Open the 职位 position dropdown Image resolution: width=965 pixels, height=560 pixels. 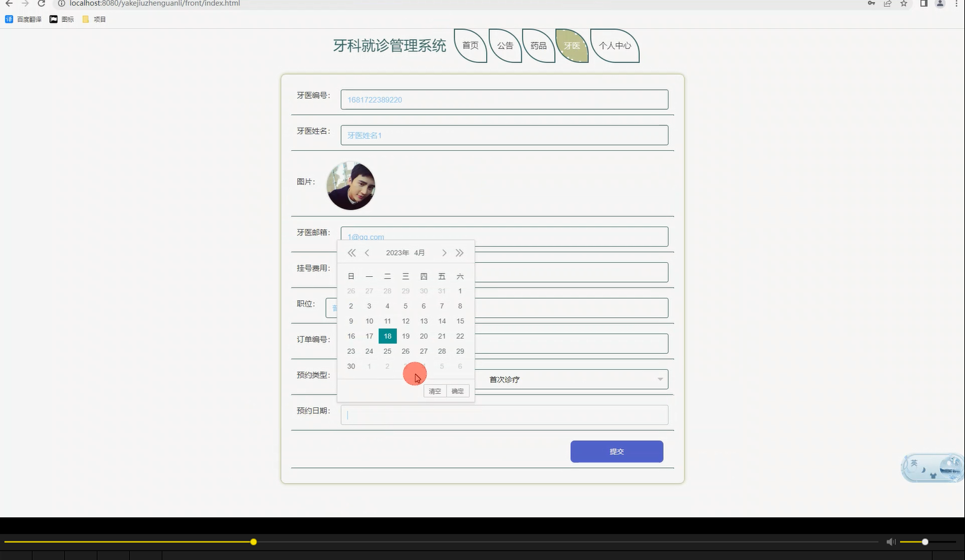(x=573, y=307)
